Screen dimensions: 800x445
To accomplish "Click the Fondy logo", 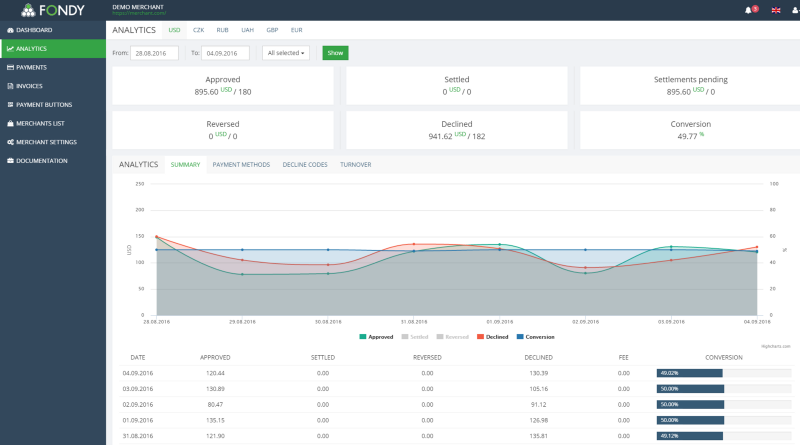I will click(x=53, y=10).
